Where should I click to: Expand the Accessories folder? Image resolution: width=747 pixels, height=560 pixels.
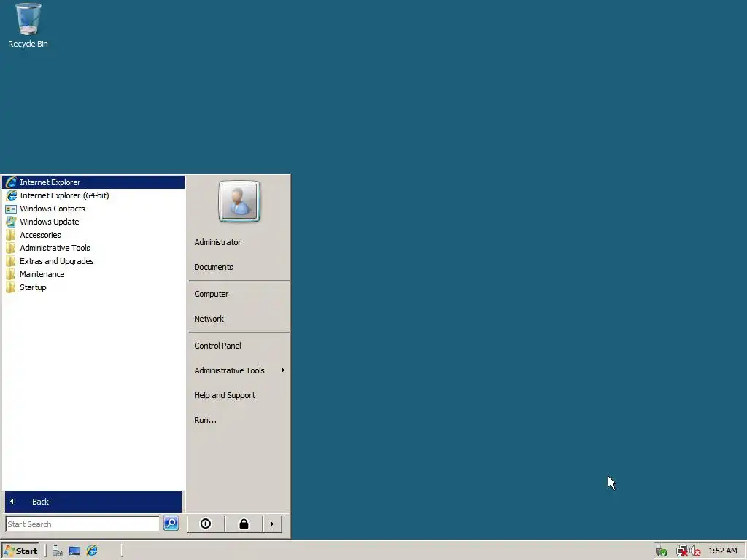[x=93, y=235]
